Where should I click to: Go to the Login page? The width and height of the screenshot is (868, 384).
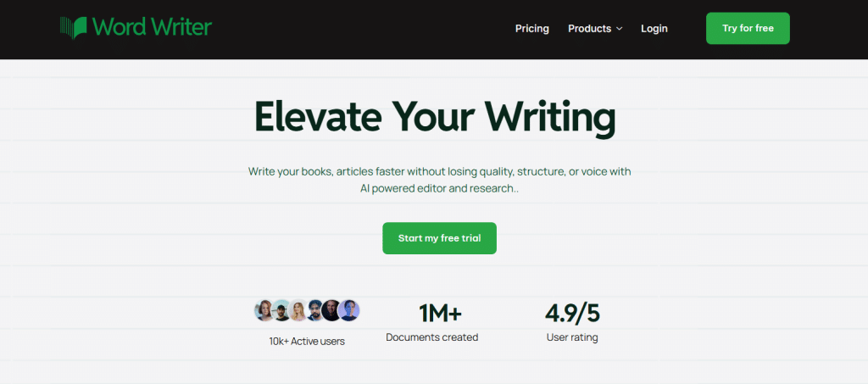654,28
